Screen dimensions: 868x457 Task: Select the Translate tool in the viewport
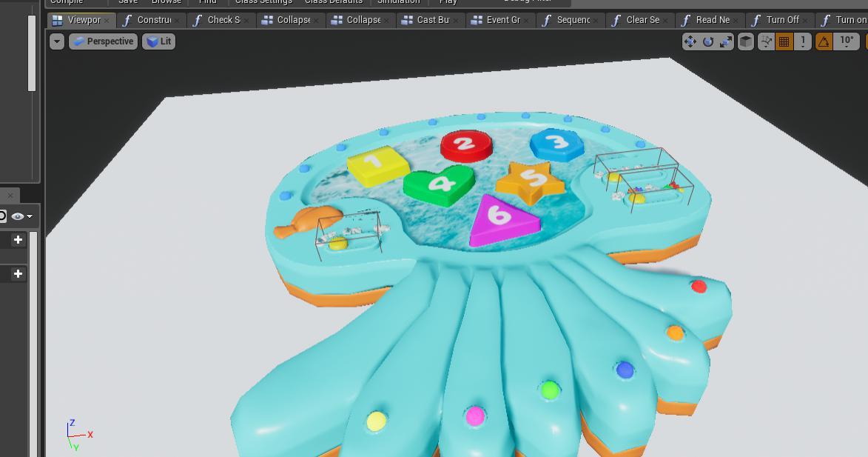click(x=690, y=41)
